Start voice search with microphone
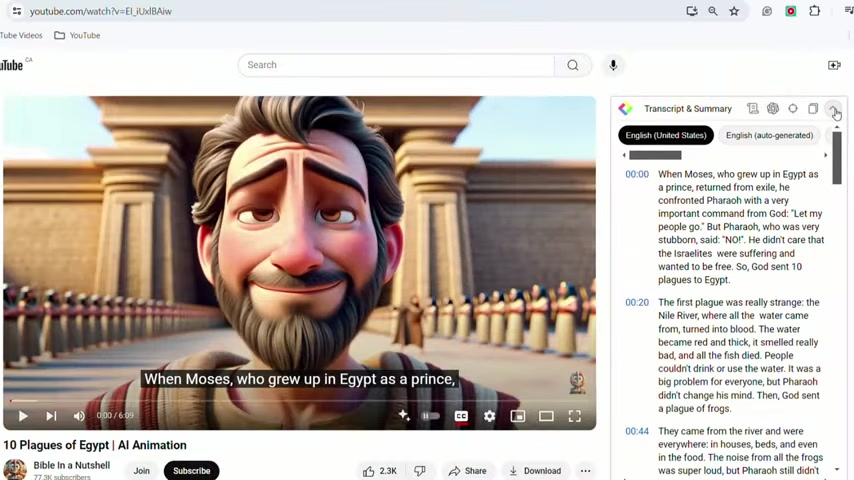This screenshot has width=854, height=480. pyautogui.click(x=613, y=65)
